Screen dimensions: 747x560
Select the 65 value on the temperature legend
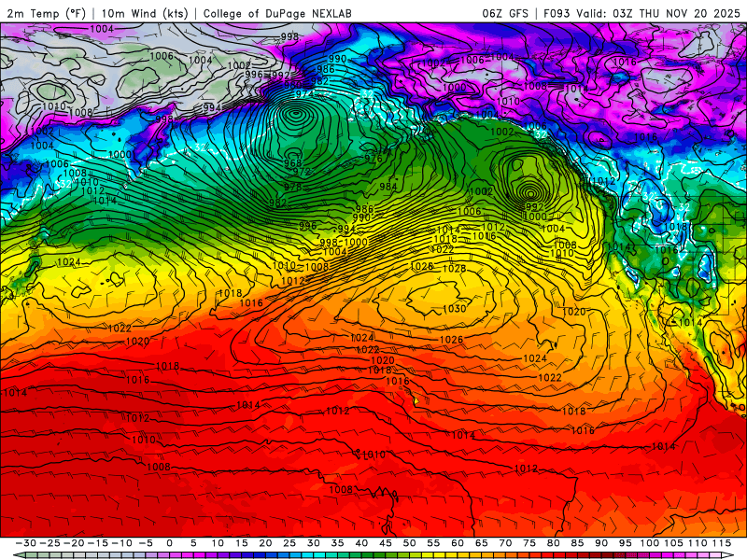(x=481, y=543)
